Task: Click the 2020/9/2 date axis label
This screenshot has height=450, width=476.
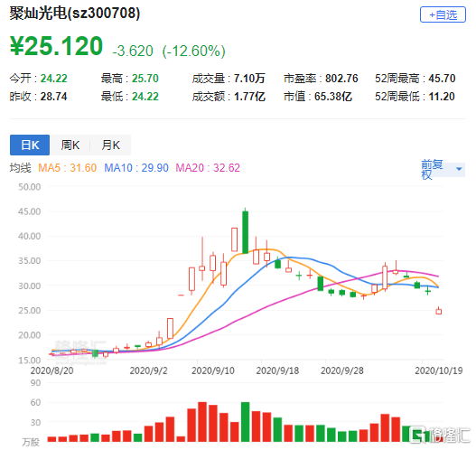Action: click(x=148, y=370)
